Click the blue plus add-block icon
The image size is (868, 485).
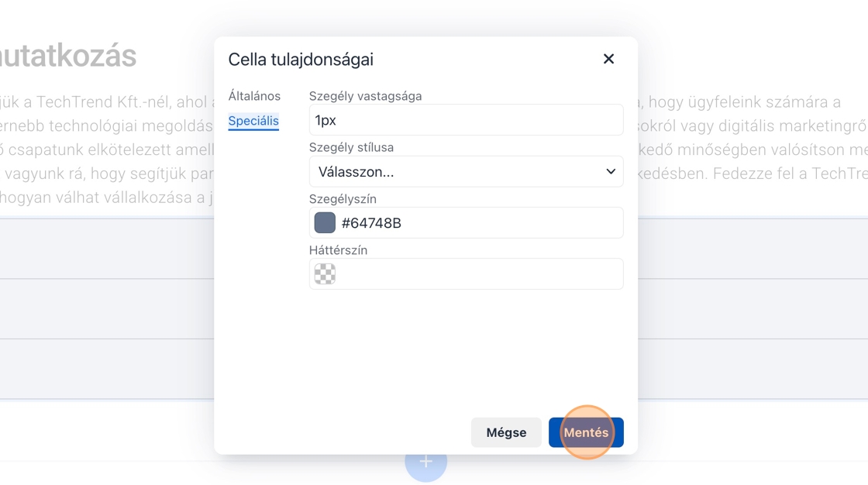425,463
